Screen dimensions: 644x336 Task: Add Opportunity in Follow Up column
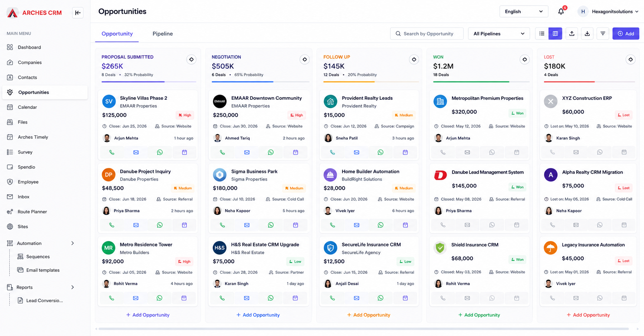point(369,315)
